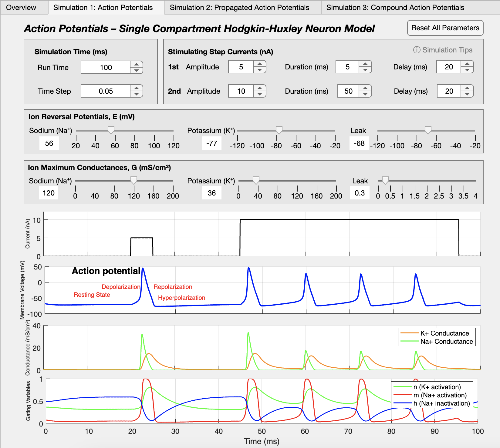Open the Simulation Tips info link
The image size is (500, 448).
(x=443, y=50)
